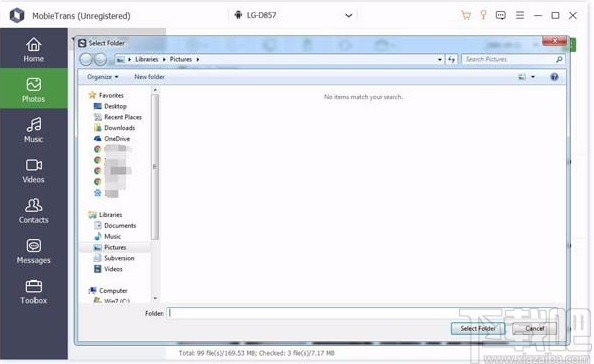Open the Messages sidebar section
Image resolution: width=594 pixels, height=364 pixels.
click(x=34, y=251)
